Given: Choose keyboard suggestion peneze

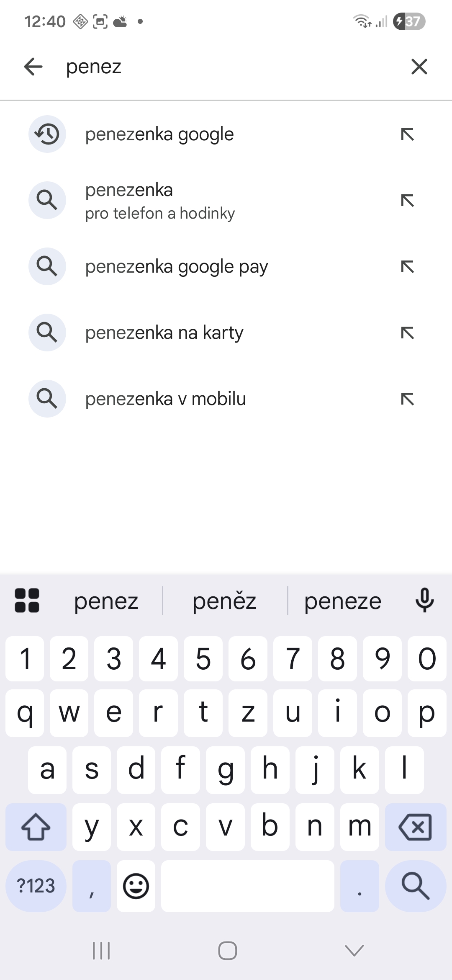Looking at the screenshot, I should 342,601.
